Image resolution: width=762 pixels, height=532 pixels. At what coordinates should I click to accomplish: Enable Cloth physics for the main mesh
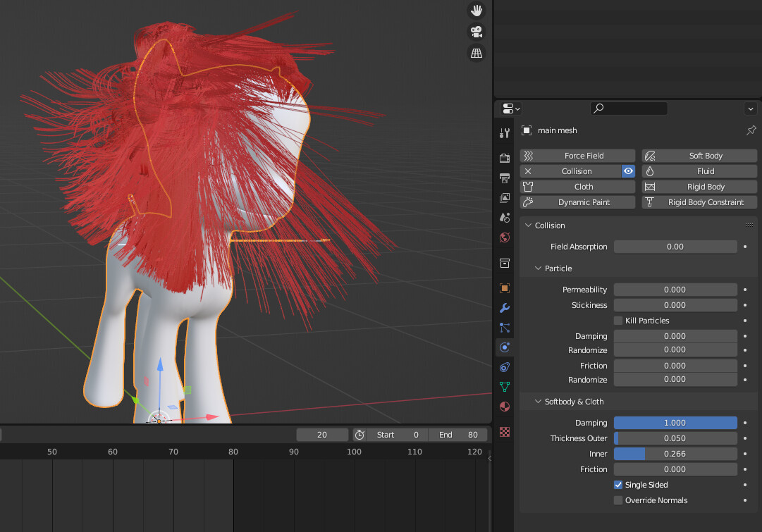point(577,186)
